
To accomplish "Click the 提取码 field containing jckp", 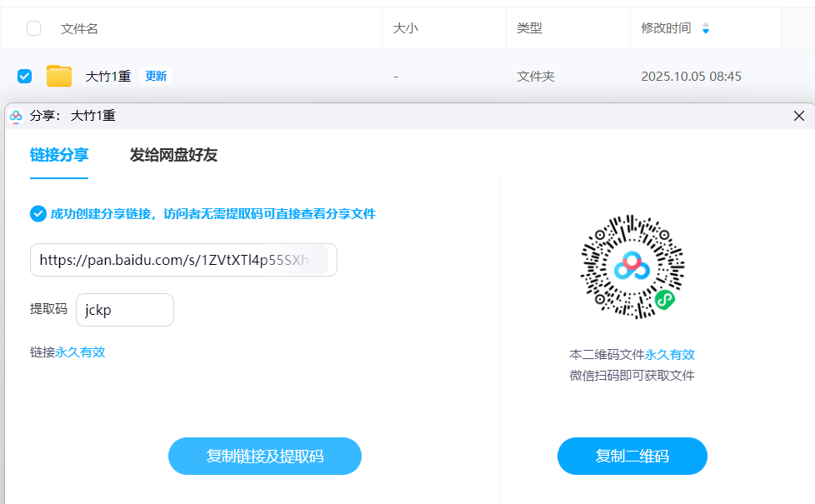I will click(124, 310).
